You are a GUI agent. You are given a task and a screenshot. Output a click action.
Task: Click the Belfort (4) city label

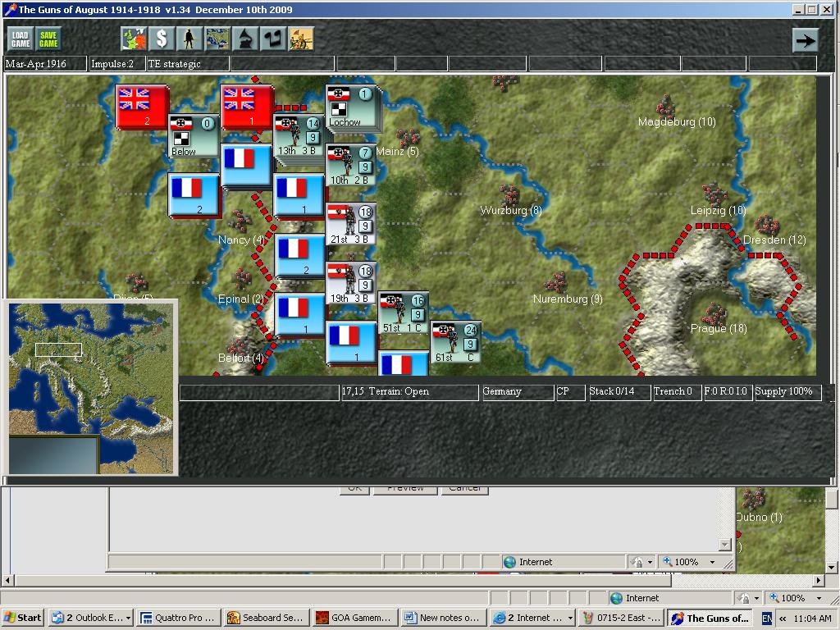pos(241,358)
